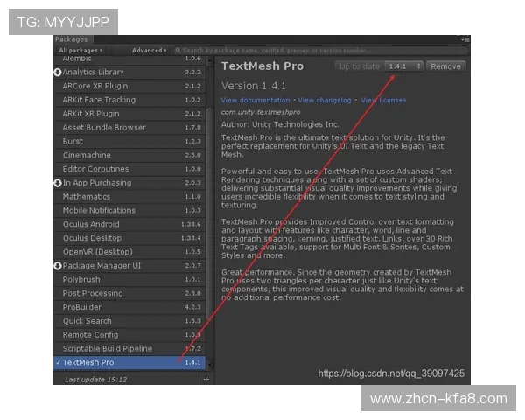
Task: Click the Up to date button
Action: [x=359, y=66]
